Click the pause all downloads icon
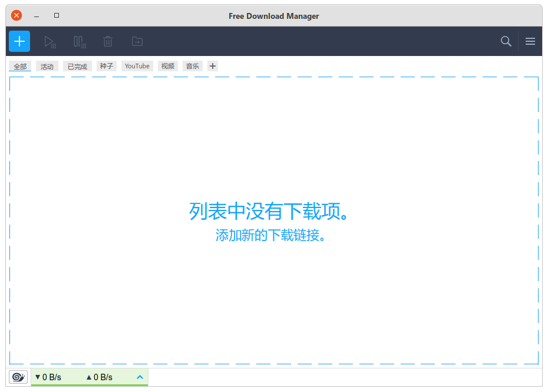This screenshot has width=548, height=392. [80, 42]
